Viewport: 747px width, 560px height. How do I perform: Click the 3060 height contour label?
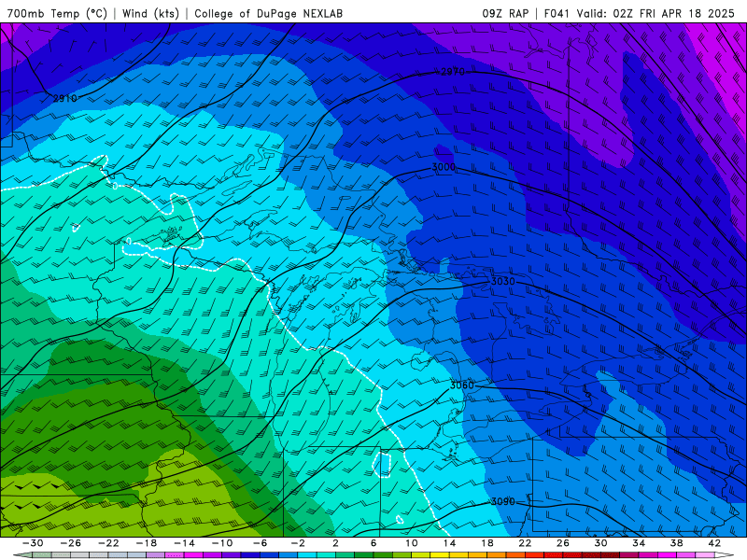click(x=461, y=385)
